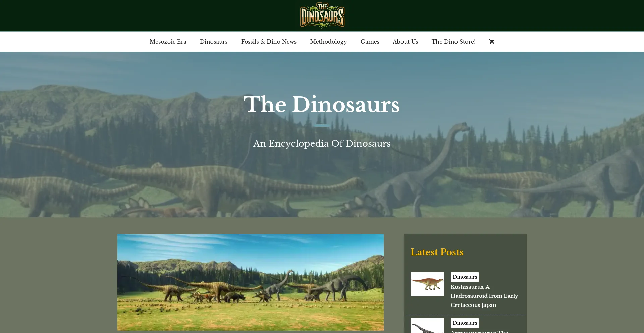Go to the About Us page
Image resolution: width=644 pixels, height=333 pixels.
pyautogui.click(x=405, y=42)
